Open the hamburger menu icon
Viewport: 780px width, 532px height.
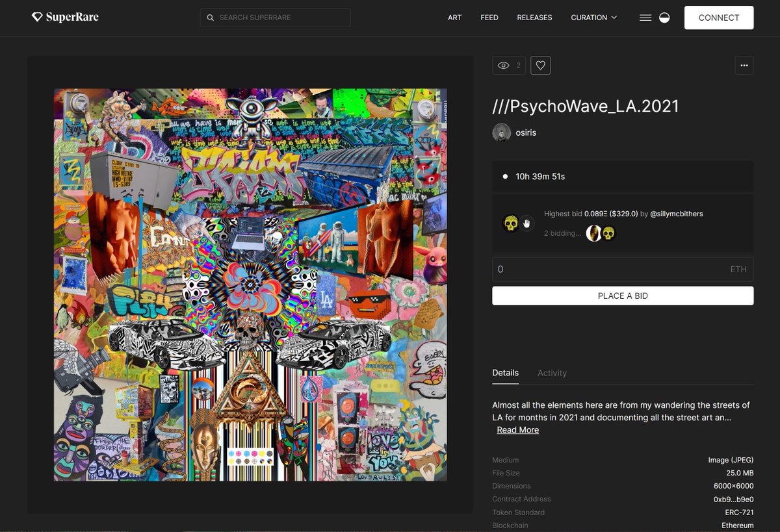(645, 18)
